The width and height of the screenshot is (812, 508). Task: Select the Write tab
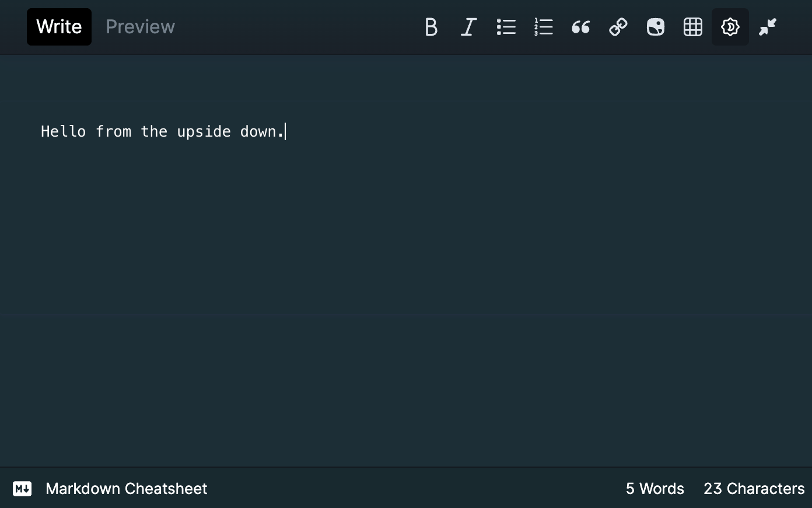59,26
